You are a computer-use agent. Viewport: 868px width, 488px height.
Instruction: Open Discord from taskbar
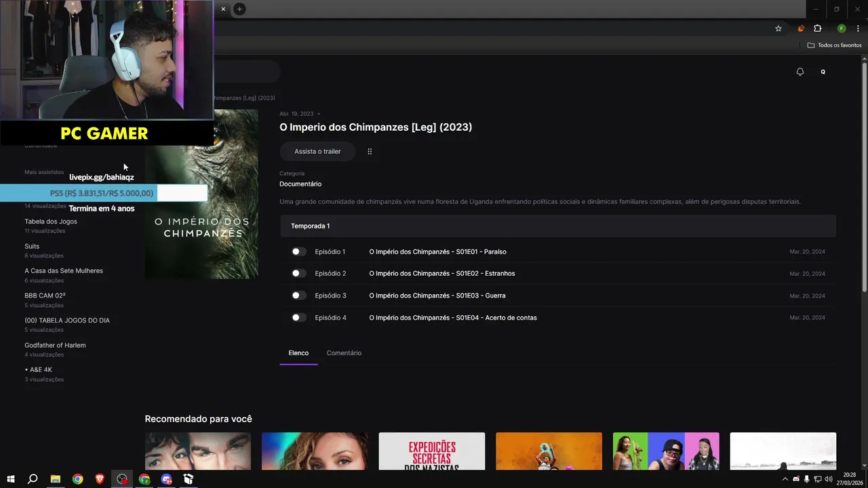tap(167, 479)
